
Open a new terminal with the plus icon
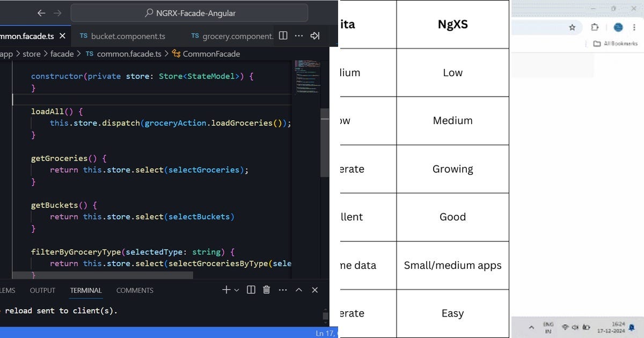pyautogui.click(x=226, y=290)
